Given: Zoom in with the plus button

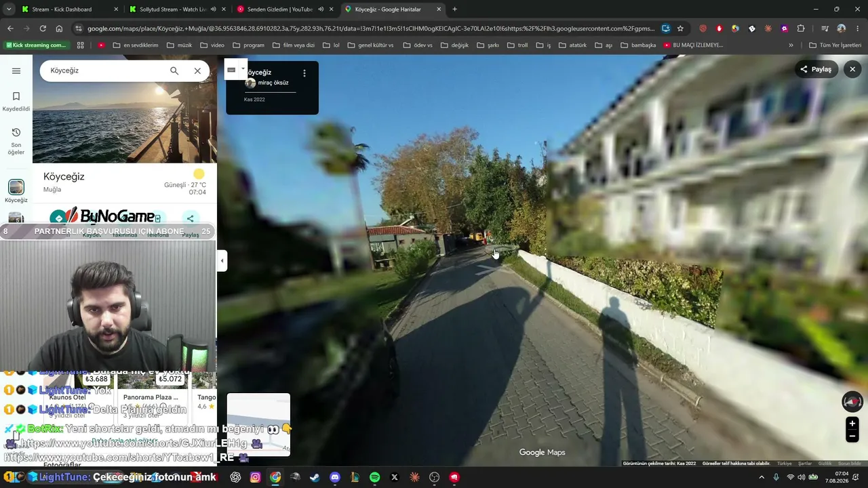Looking at the screenshot, I should (x=852, y=424).
